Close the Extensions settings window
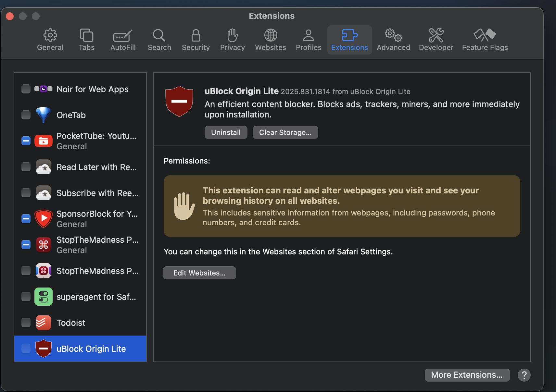 coord(10,16)
